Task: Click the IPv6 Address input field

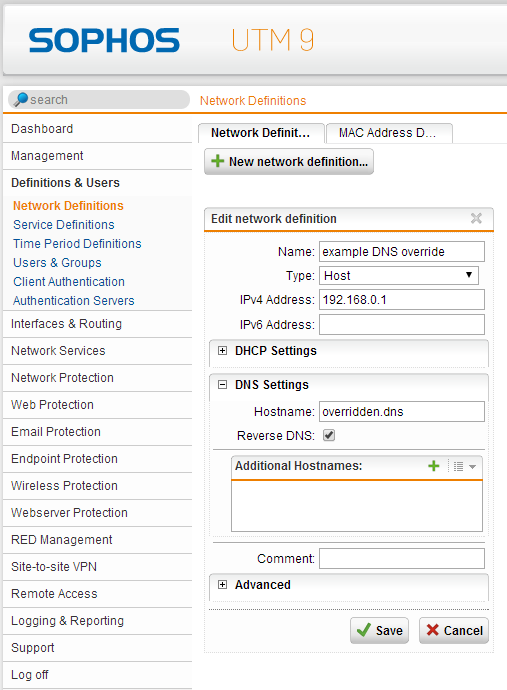Action: [x=402, y=324]
